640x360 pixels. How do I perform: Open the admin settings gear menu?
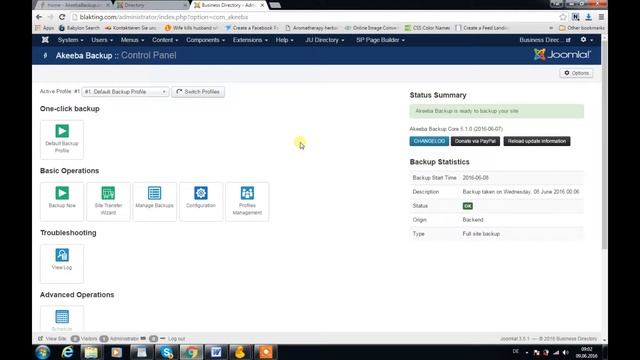[586, 40]
